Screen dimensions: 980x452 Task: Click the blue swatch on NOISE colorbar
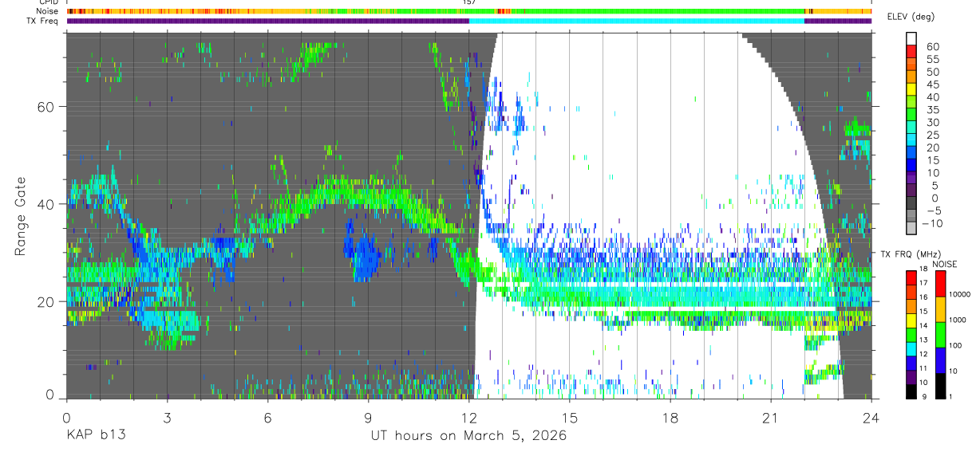click(939, 360)
